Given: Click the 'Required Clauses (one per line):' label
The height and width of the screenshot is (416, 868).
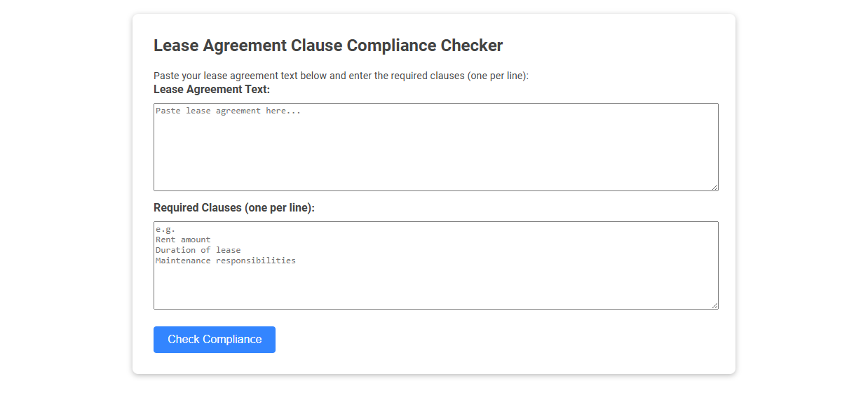Looking at the screenshot, I should pyautogui.click(x=233, y=207).
